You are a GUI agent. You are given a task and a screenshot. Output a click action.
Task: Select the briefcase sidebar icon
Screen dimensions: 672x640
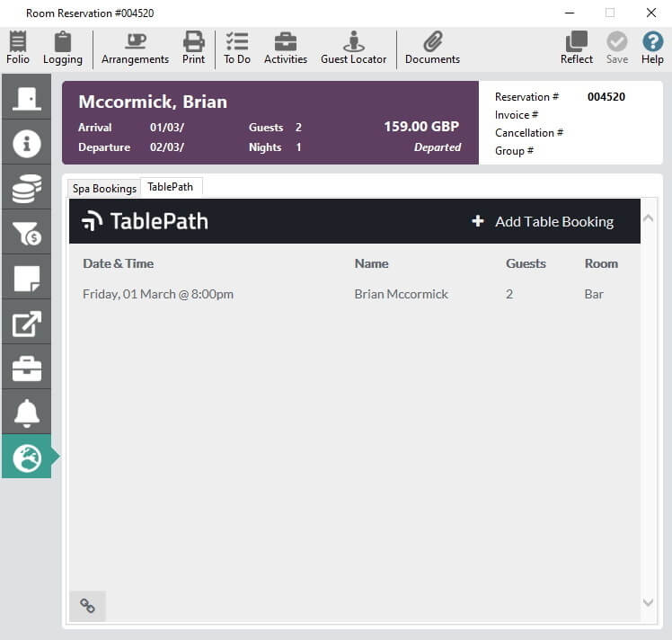(27, 368)
